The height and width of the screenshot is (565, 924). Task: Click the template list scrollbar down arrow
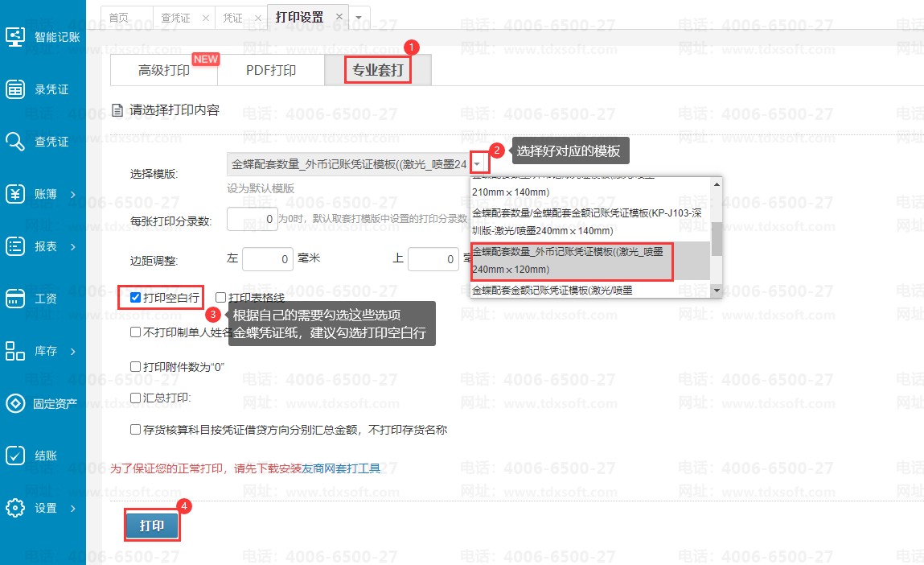click(x=716, y=290)
